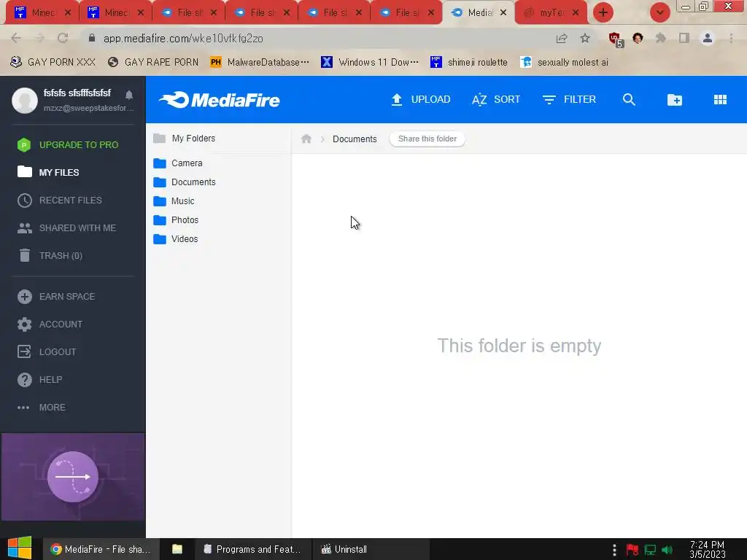Open the Documents folder in tree
Image resolution: width=747 pixels, height=560 pixels.
[x=185, y=182]
